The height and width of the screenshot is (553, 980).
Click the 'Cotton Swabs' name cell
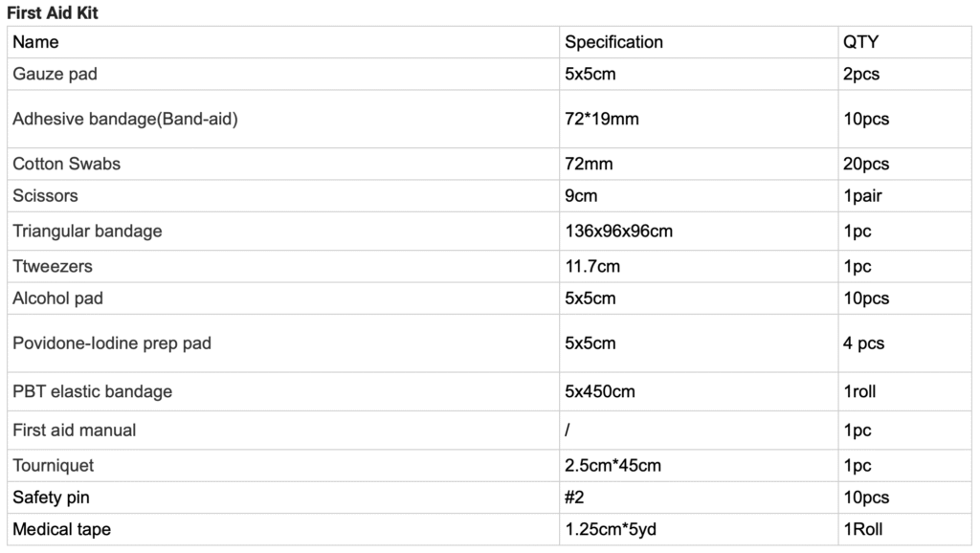tap(67, 164)
